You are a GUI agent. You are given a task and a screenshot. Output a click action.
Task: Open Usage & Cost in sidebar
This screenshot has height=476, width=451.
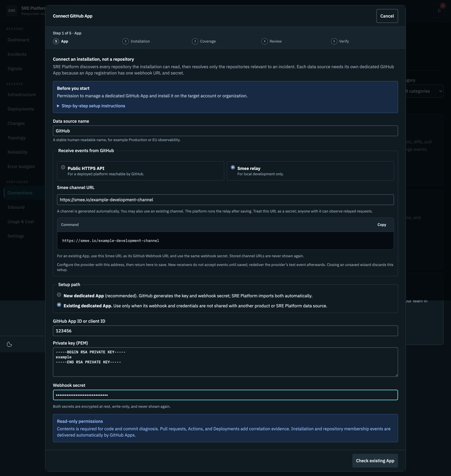point(21,222)
